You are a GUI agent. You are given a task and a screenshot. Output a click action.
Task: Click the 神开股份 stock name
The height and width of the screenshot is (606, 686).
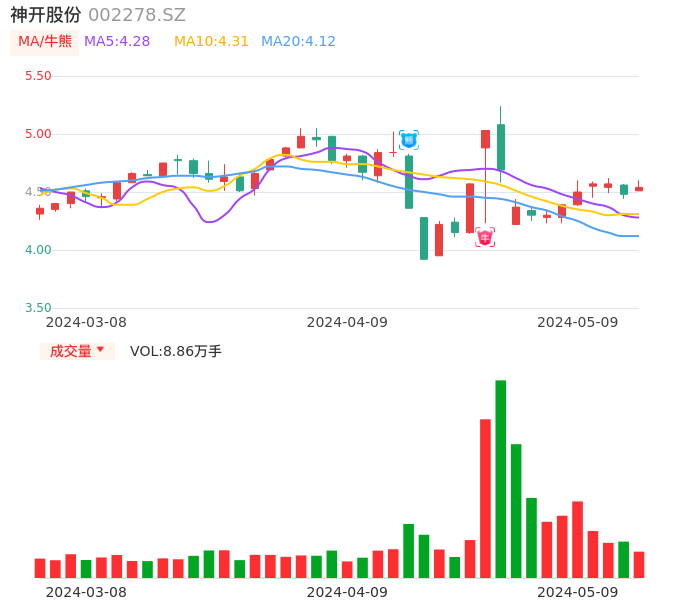coord(46,15)
